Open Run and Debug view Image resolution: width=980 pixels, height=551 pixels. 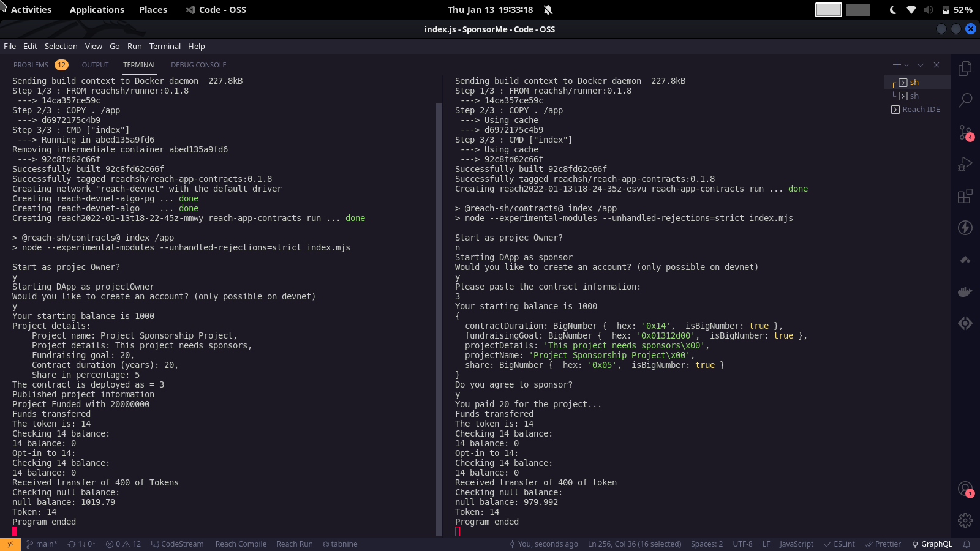coord(965,164)
